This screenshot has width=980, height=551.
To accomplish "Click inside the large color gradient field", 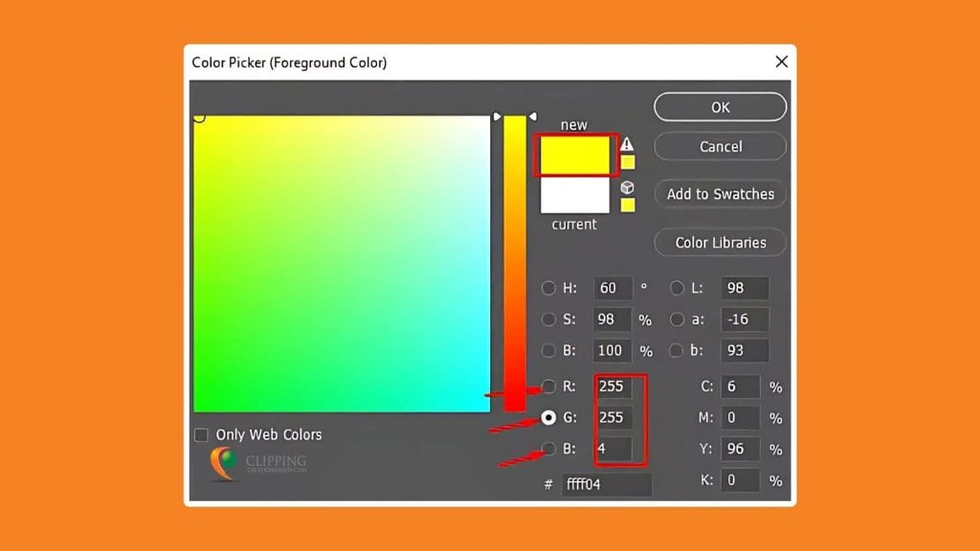I will [x=342, y=264].
